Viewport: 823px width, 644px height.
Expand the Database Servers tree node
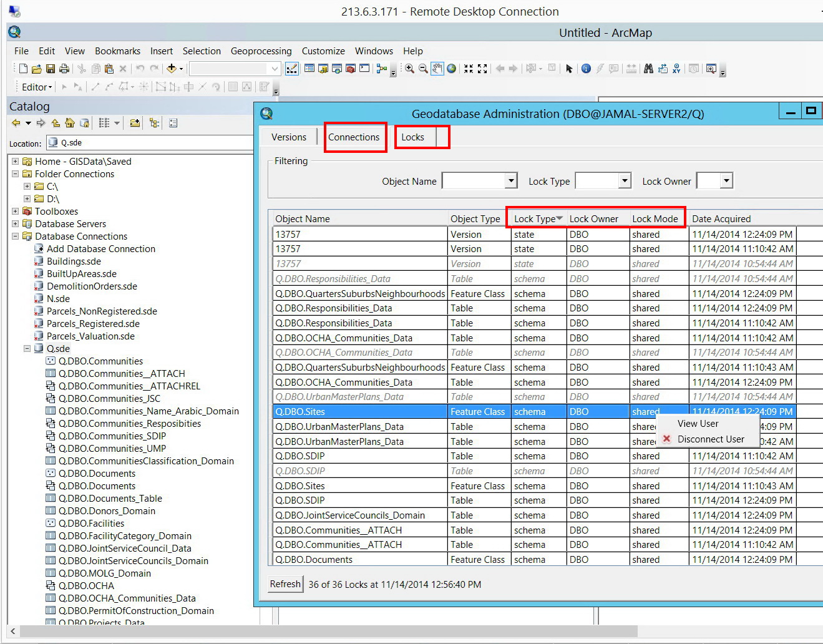coord(15,223)
